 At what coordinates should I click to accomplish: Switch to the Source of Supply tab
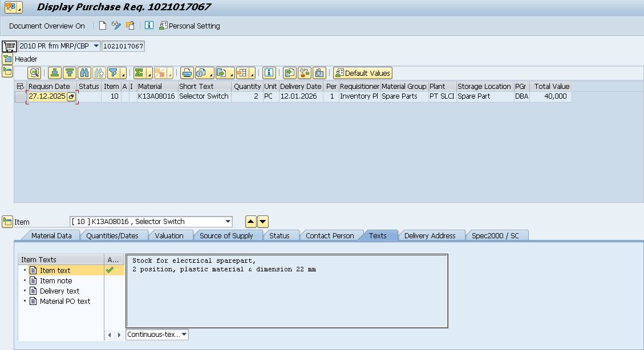point(226,235)
